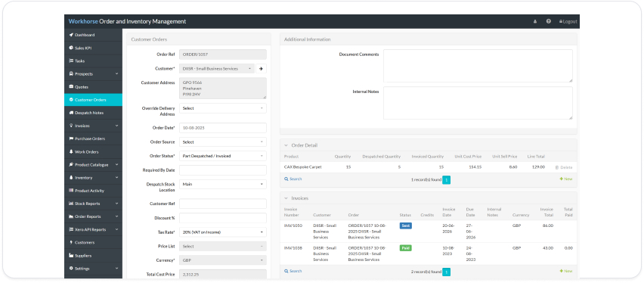
Task: Expand the Stock Reports submenu chevron
Action: (116, 204)
